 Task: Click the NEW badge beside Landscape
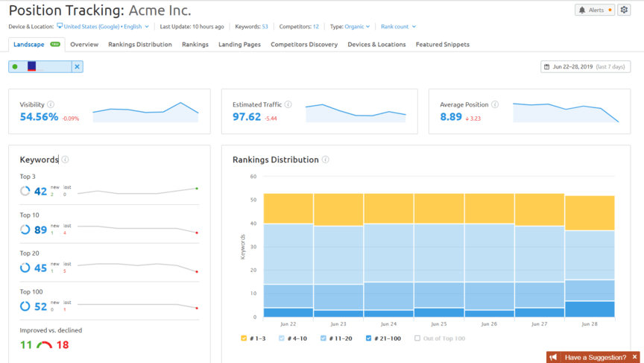pyautogui.click(x=55, y=44)
